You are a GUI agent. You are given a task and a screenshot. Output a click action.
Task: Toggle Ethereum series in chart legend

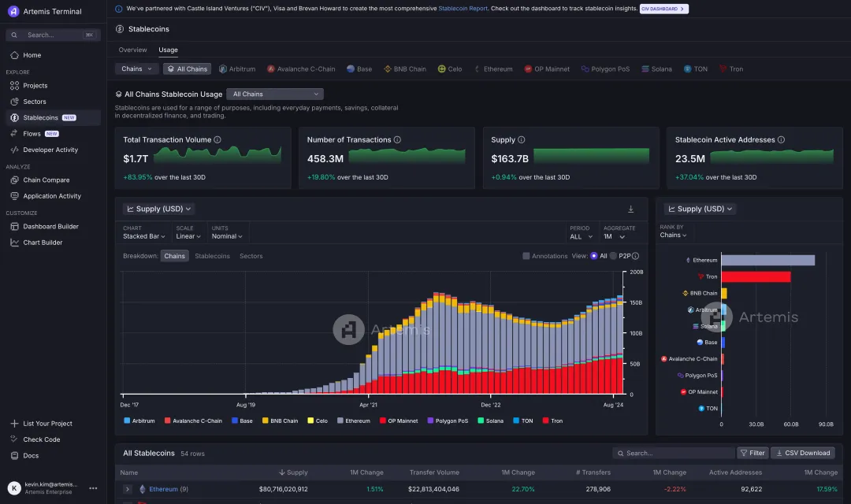click(x=353, y=421)
